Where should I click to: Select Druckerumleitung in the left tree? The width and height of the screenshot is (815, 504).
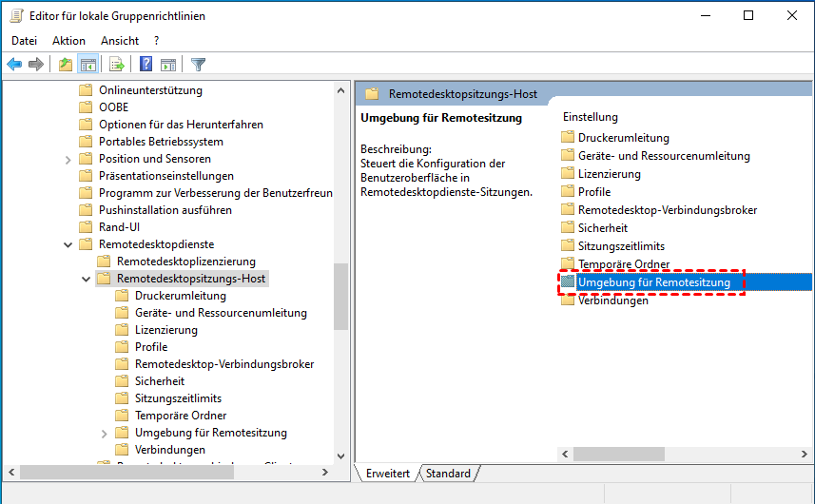pyautogui.click(x=180, y=296)
